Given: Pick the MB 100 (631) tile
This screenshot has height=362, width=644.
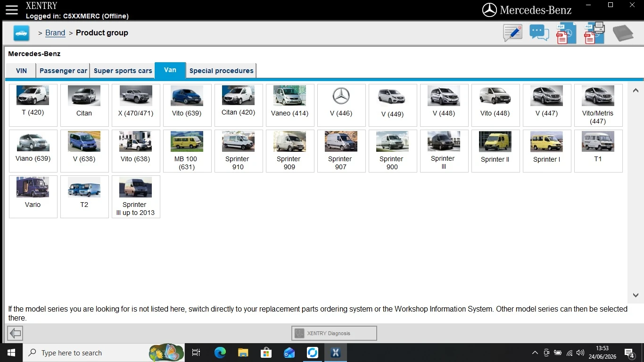Looking at the screenshot, I should [x=187, y=151].
